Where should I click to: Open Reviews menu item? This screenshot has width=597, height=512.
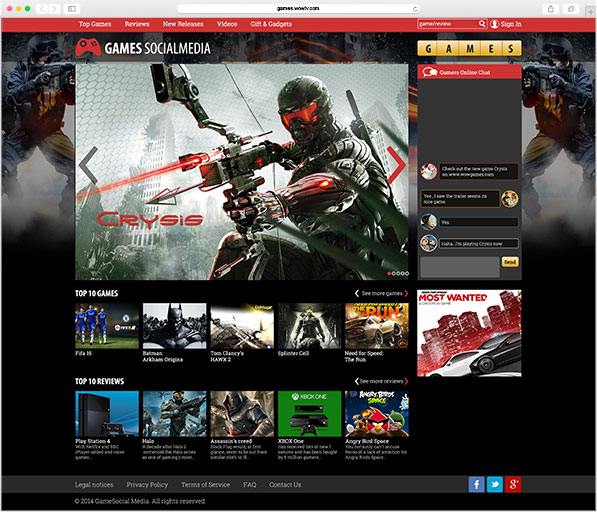[x=137, y=24]
